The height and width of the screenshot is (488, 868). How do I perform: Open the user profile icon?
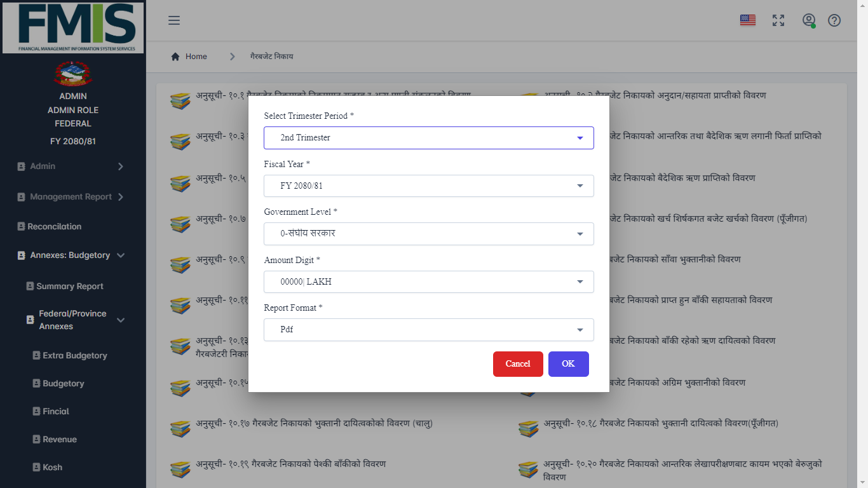(x=808, y=20)
